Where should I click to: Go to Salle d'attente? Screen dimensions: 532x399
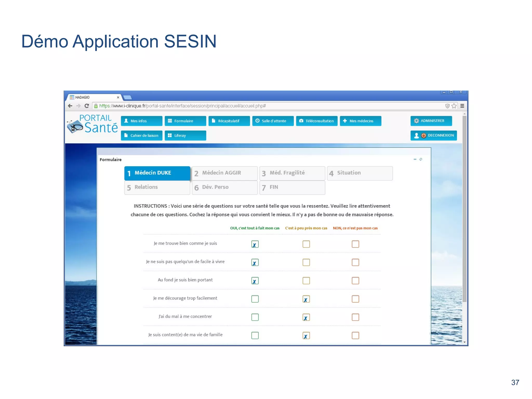click(x=273, y=121)
